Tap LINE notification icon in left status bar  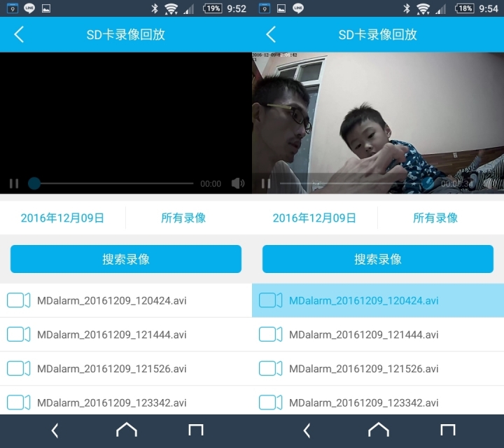click(29, 8)
